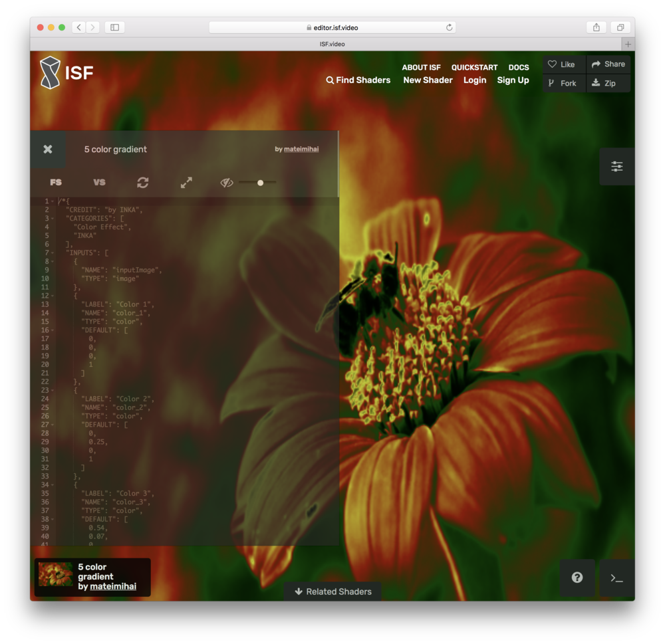Download shader with Zip button

(604, 84)
